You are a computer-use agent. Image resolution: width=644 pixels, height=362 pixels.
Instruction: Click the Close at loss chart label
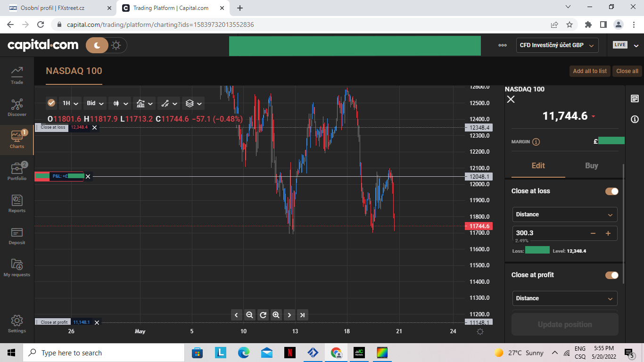click(x=53, y=127)
